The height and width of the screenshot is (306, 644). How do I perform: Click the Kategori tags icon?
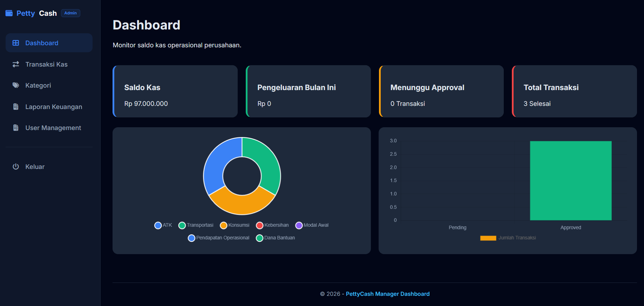click(x=16, y=85)
